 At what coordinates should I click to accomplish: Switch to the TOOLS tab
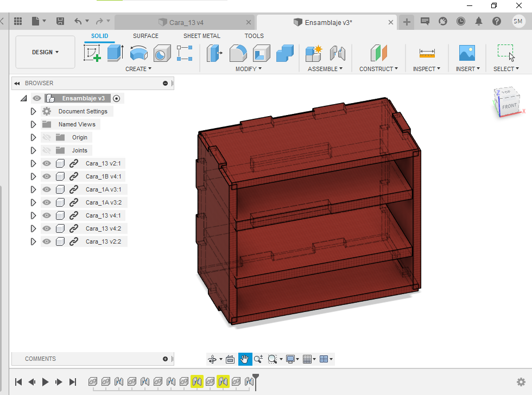coord(254,36)
